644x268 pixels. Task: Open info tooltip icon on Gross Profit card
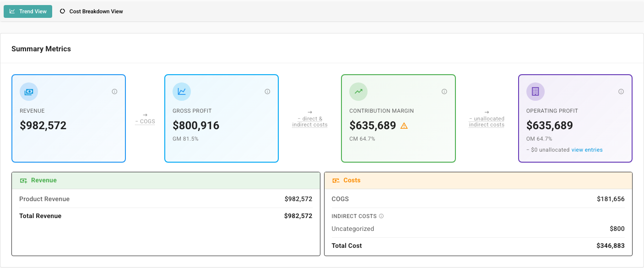tap(267, 92)
